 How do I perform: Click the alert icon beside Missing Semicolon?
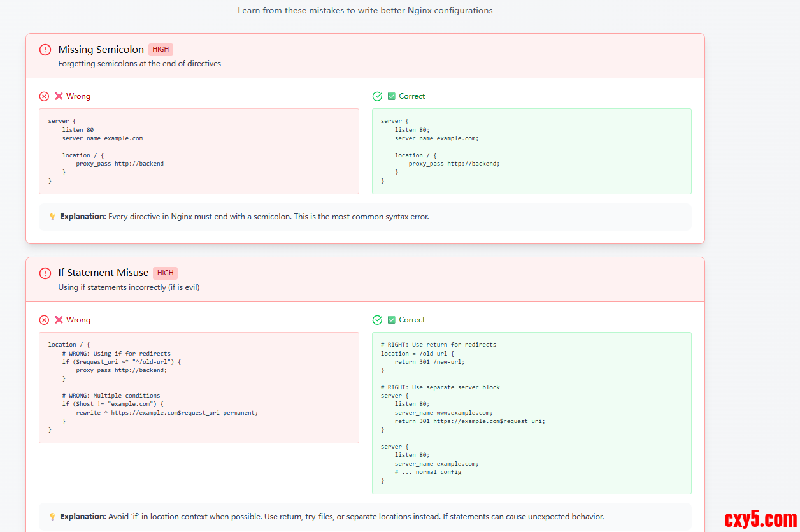45,50
